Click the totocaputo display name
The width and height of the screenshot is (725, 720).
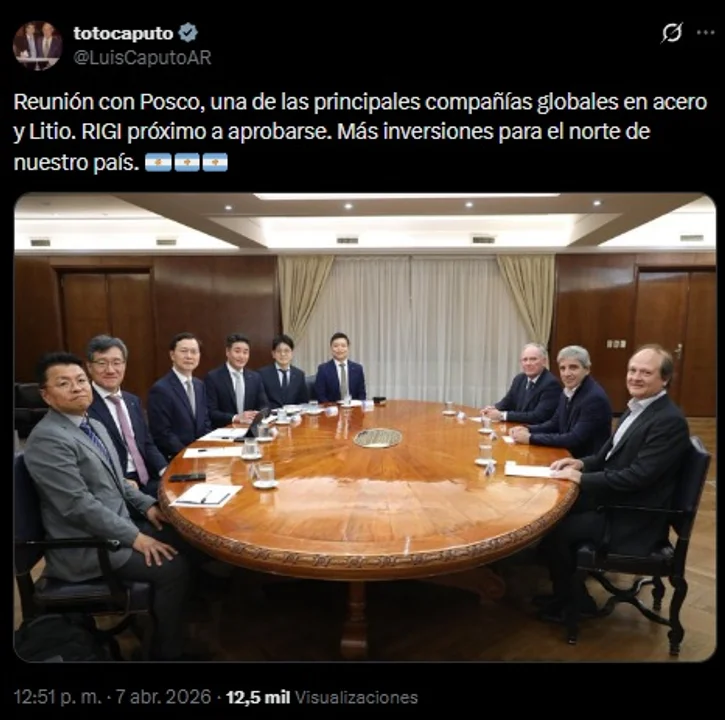123,33
